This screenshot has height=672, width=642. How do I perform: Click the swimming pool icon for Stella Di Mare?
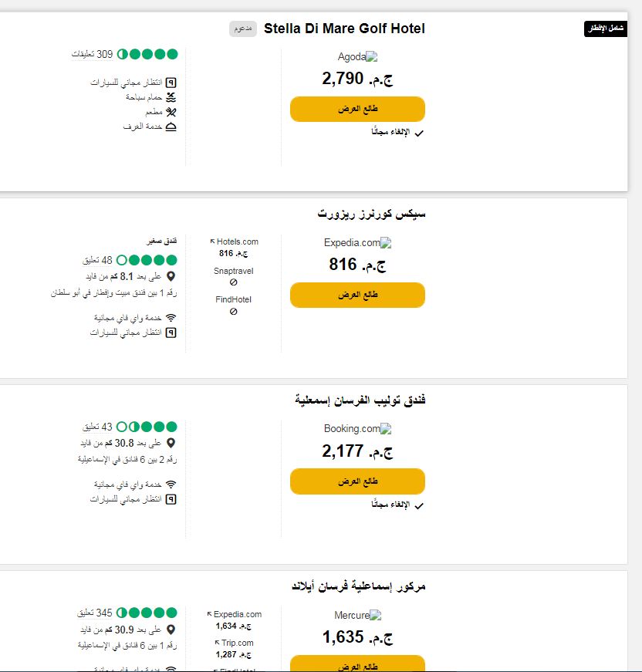pos(171,97)
